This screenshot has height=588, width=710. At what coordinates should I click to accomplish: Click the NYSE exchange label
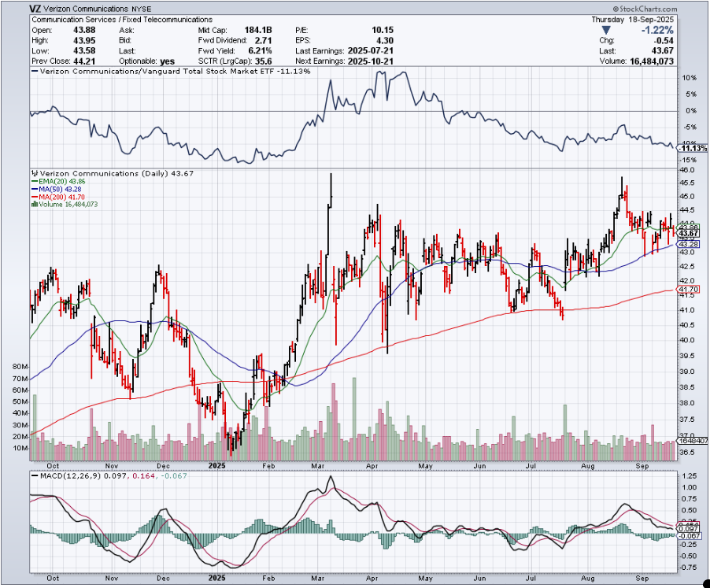[141, 9]
